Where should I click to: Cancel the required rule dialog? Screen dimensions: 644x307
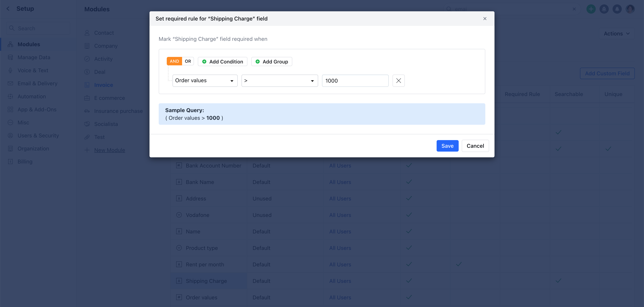[475, 146]
